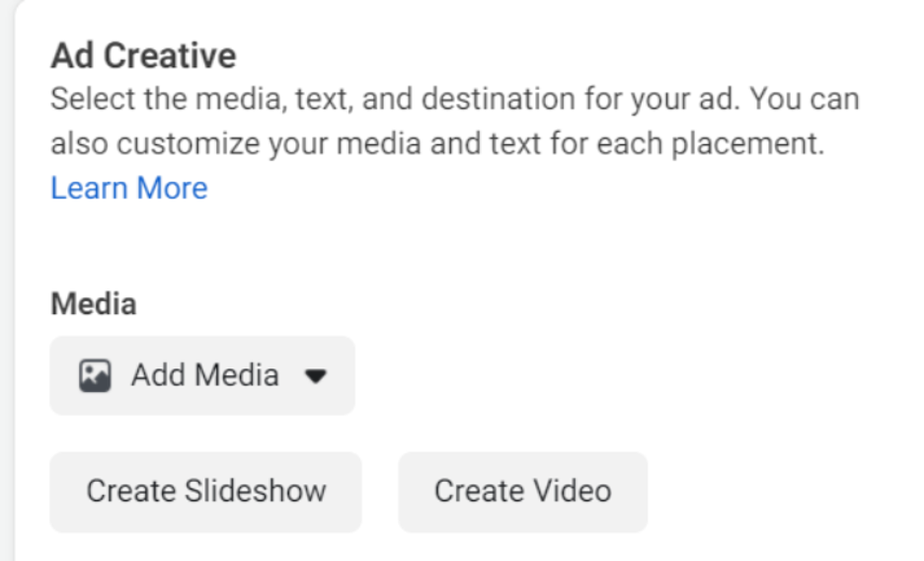
Task: Open the Learn More link
Action: pos(129,188)
